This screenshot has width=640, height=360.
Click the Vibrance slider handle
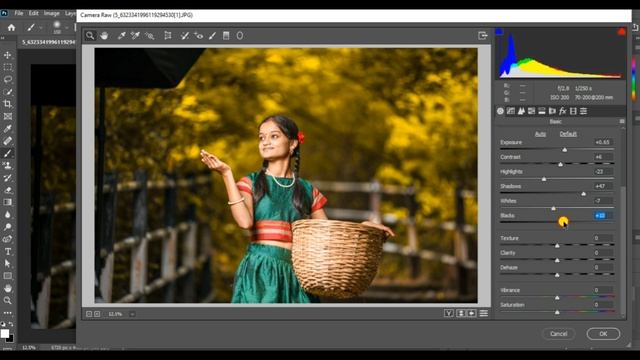coord(557,298)
